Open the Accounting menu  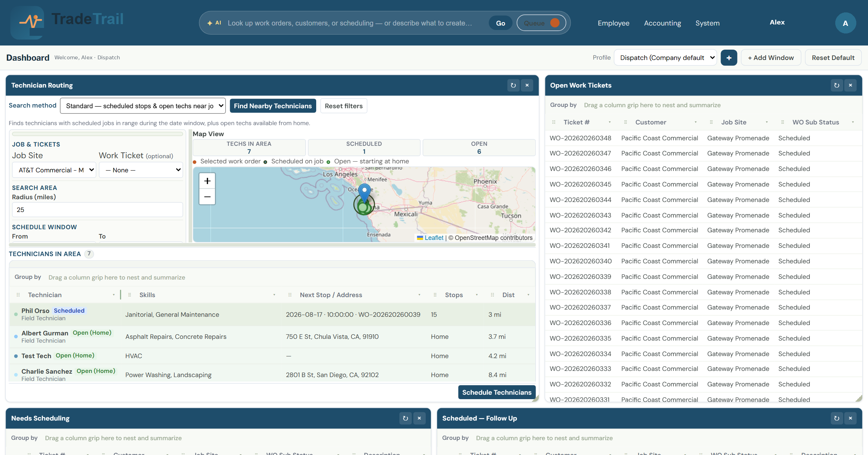point(662,23)
